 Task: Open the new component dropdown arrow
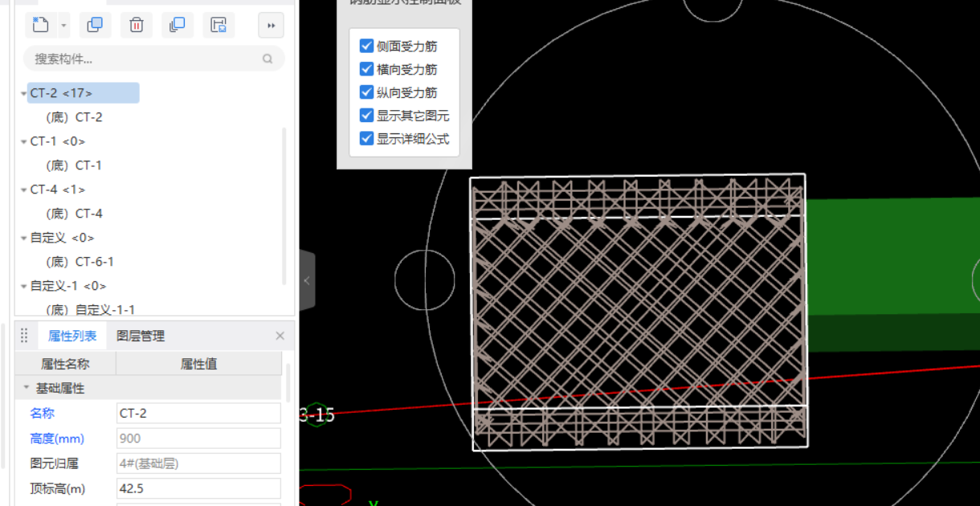[63, 26]
